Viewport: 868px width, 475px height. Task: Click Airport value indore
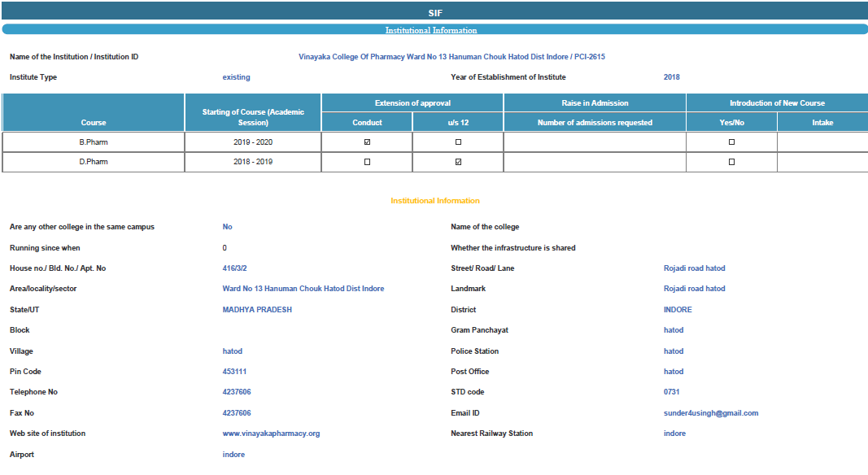click(x=233, y=455)
